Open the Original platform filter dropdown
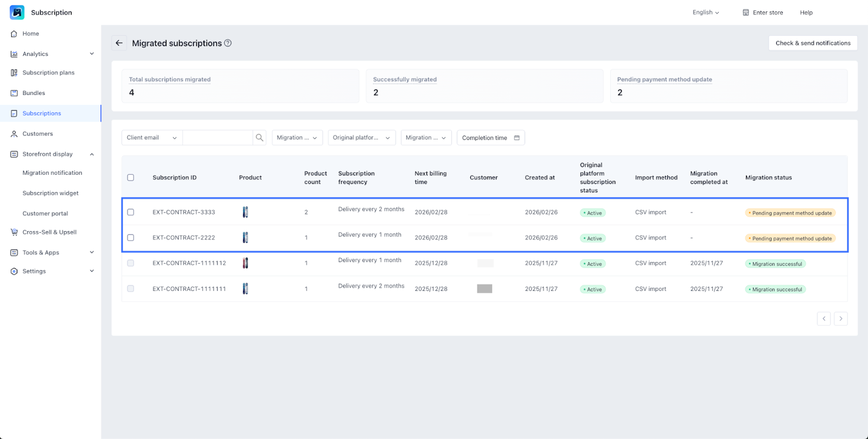The image size is (868, 439). (361, 138)
